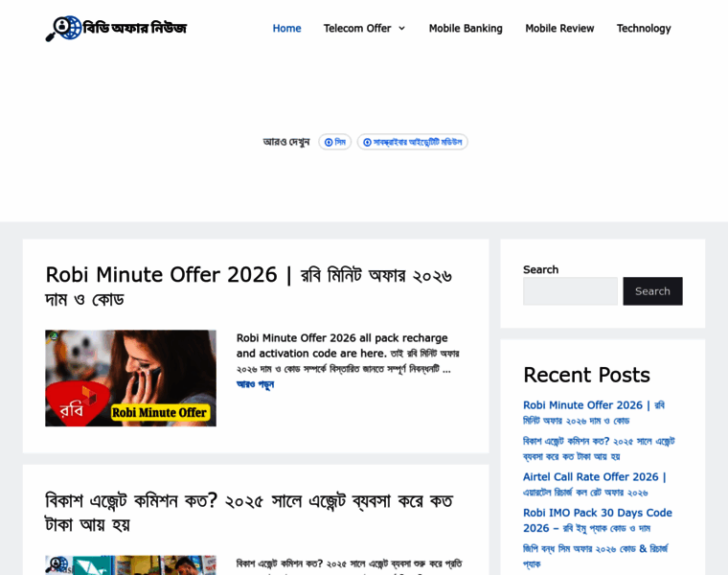
Task: Open recent post বিকাশ এজেন্ট কমিশন কত
Action: click(x=599, y=448)
